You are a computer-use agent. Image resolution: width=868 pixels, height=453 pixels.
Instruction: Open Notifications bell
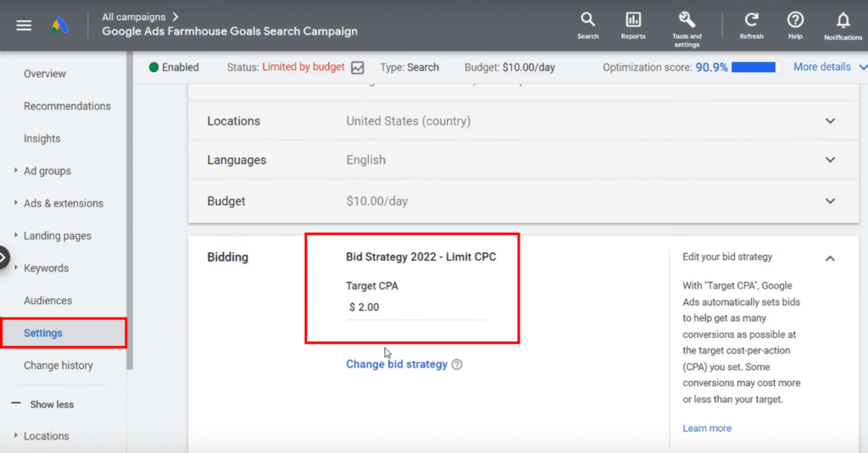843,26
